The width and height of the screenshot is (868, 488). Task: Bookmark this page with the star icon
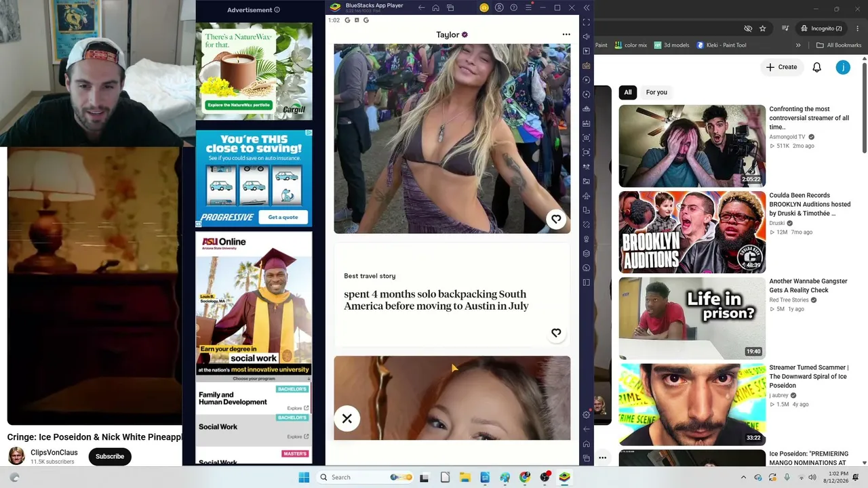coord(763,28)
